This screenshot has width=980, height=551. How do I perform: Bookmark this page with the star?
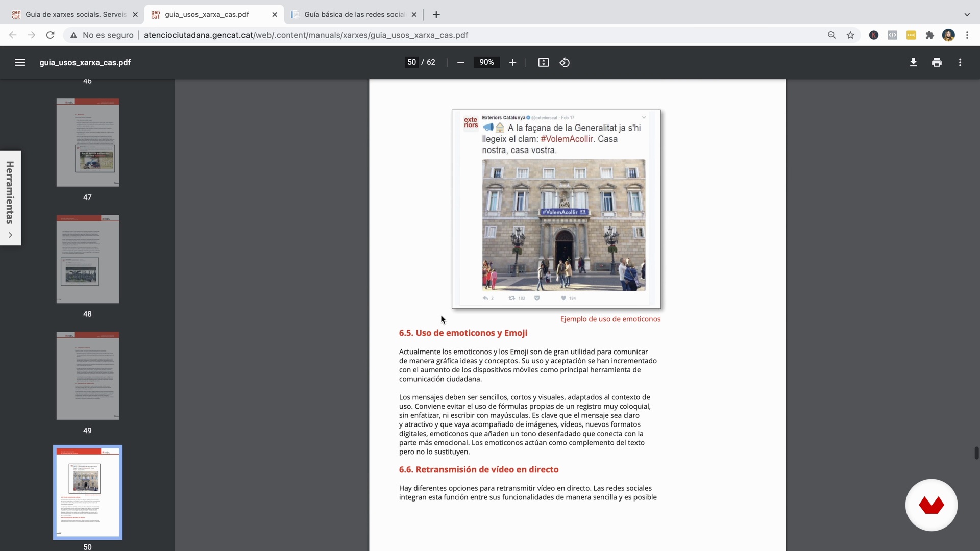850,35
